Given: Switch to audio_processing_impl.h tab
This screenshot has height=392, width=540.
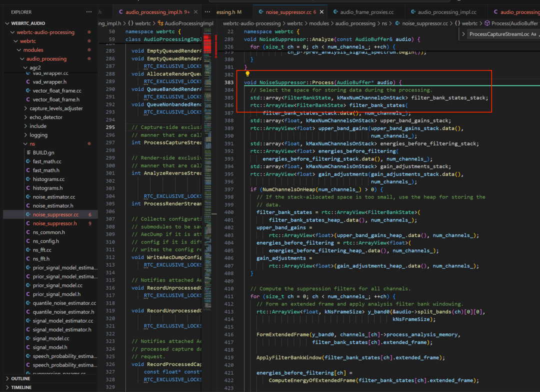Looking at the screenshot, I should point(157,12).
